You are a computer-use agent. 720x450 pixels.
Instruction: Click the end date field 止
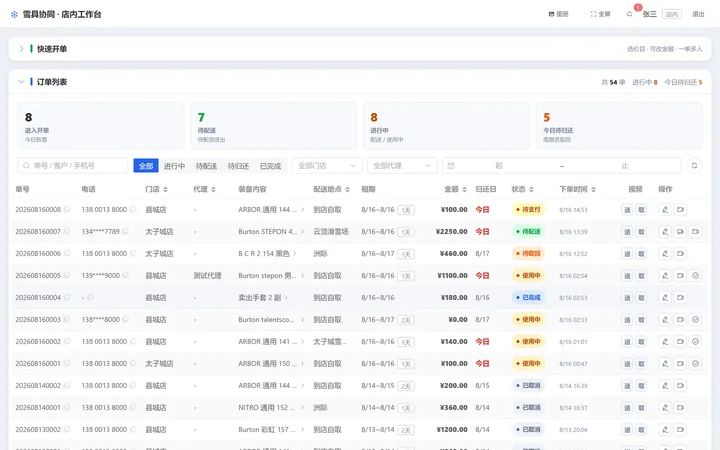click(x=624, y=165)
